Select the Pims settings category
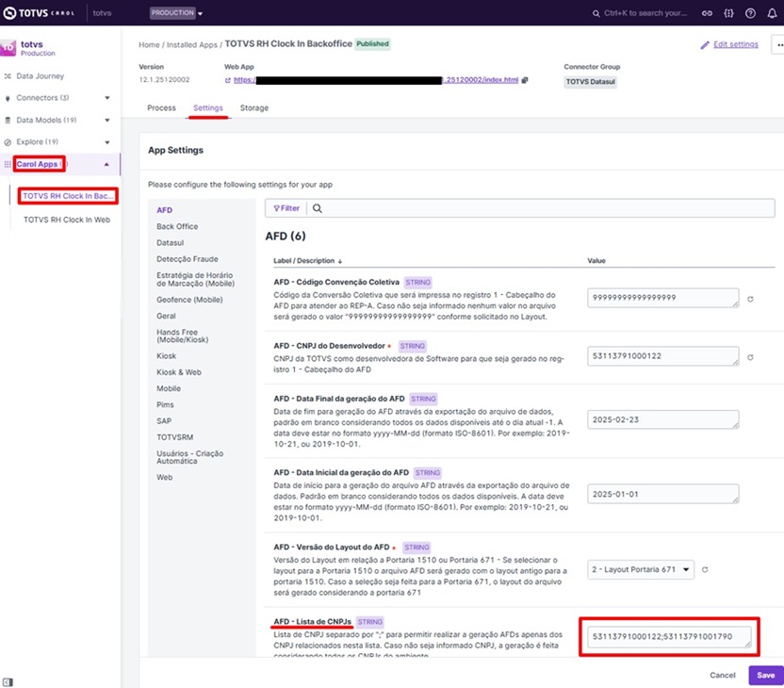784x688 pixels. [165, 404]
